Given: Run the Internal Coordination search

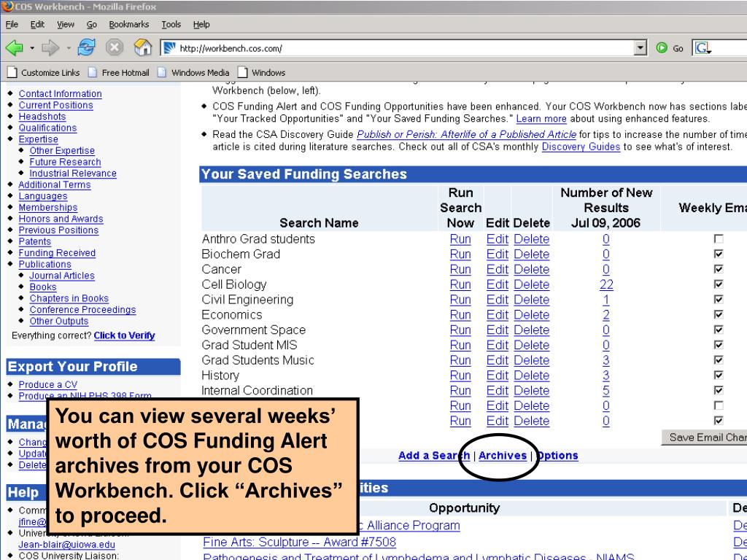Looking at the screenshot, I should [x=460, y=391].
